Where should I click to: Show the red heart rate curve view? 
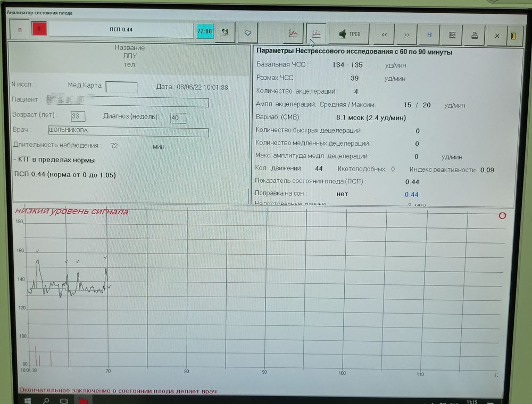[293, 33]
